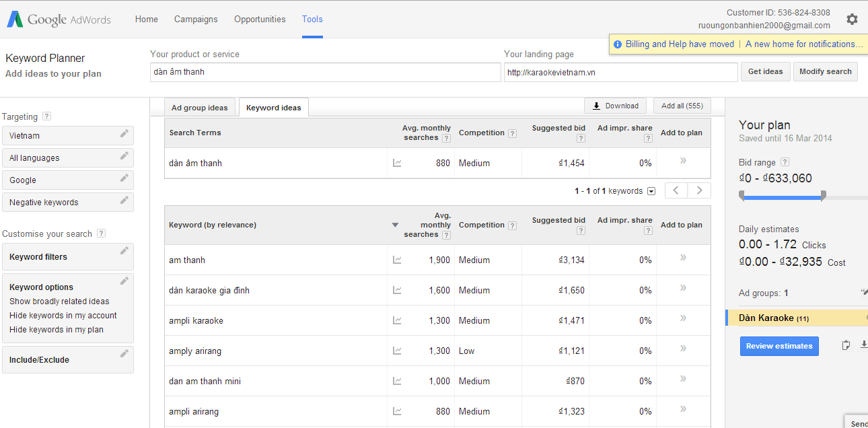Edit Keyword filters pencil icon
This screenshot has width=868, height=428.
124,252
